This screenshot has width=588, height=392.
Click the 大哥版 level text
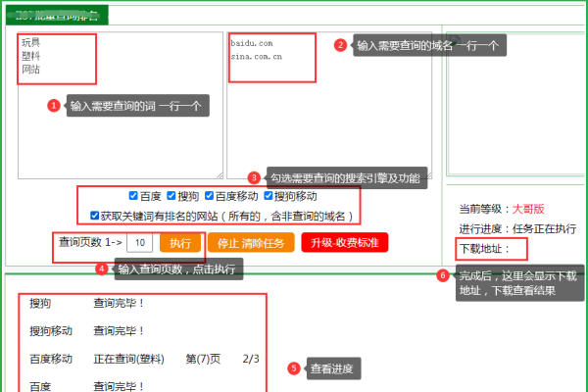click(x=528, y=209)
